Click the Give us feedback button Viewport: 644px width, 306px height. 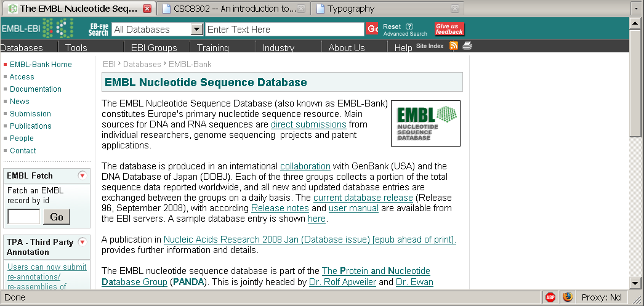(449, 29)
